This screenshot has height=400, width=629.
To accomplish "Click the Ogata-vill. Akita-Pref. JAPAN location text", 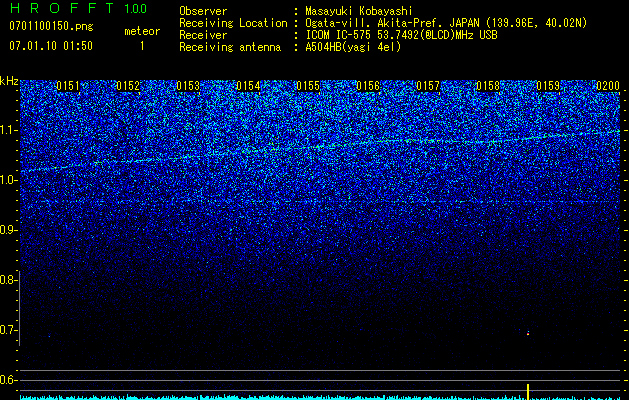I will pyautogui.click(x=446, y=23).
